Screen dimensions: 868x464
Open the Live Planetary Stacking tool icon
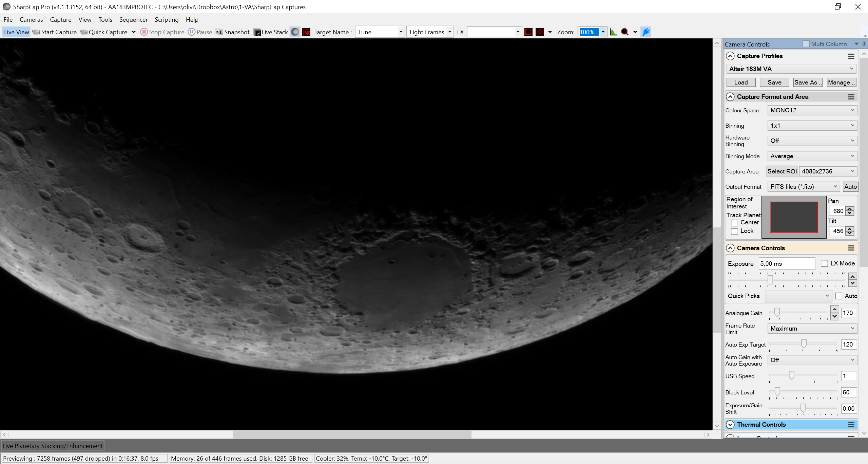click(x=295, y=32)
